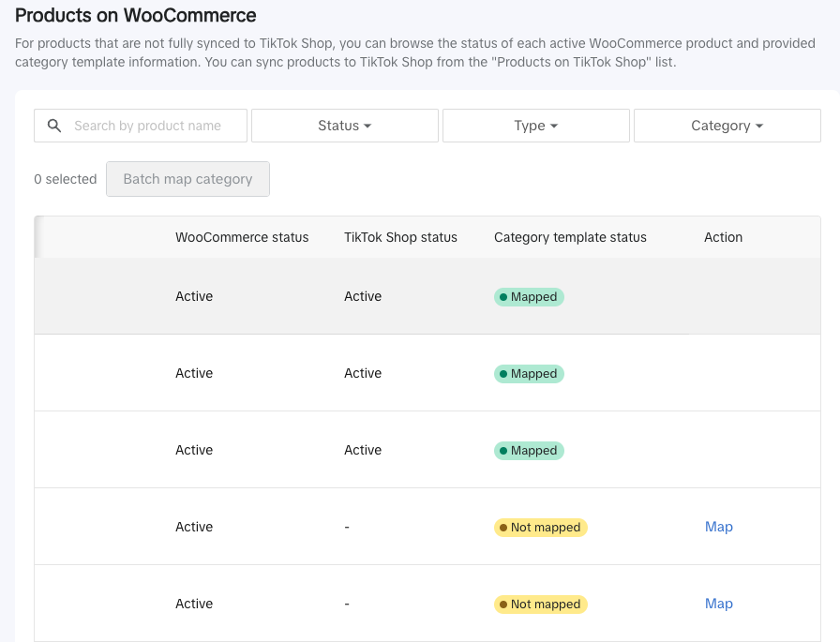Expand the Type filter dropdown

click(x=535, y=126)
